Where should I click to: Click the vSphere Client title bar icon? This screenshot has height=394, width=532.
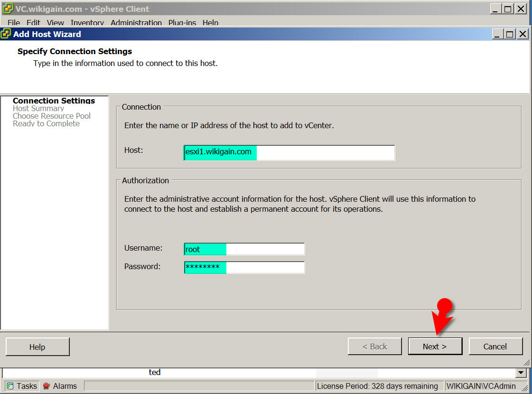(x=8, y=9)
